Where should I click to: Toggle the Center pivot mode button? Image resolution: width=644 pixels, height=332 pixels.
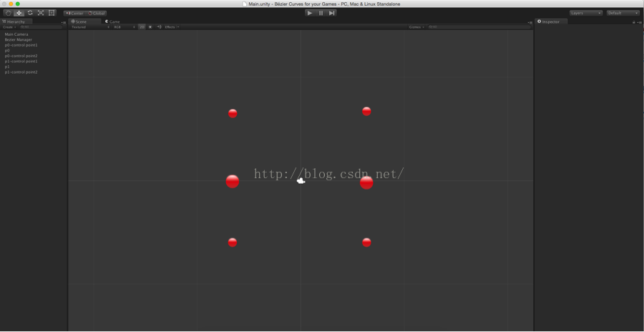coord(74,13)
